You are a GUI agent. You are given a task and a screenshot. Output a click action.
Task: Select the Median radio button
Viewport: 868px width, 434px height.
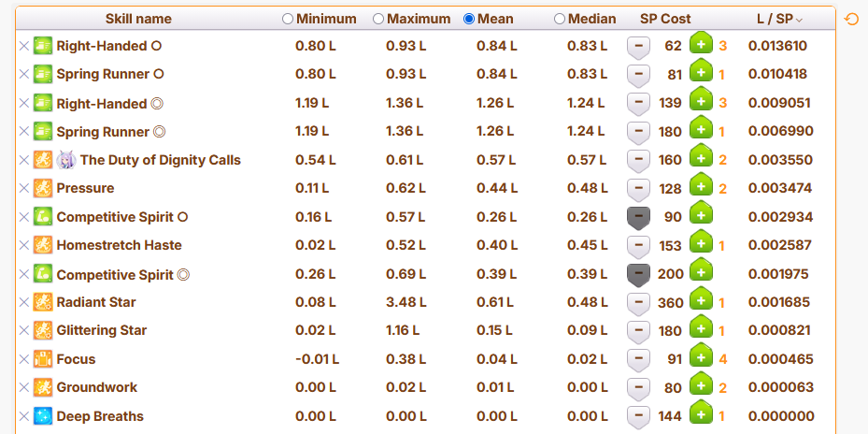tap(560, 19)
